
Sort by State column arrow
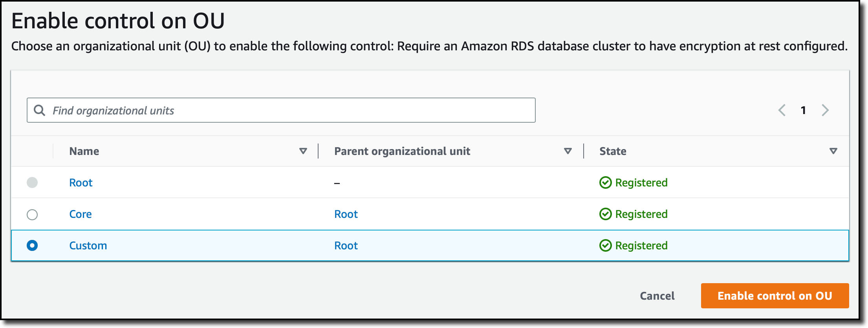click(x=833, y=151)
